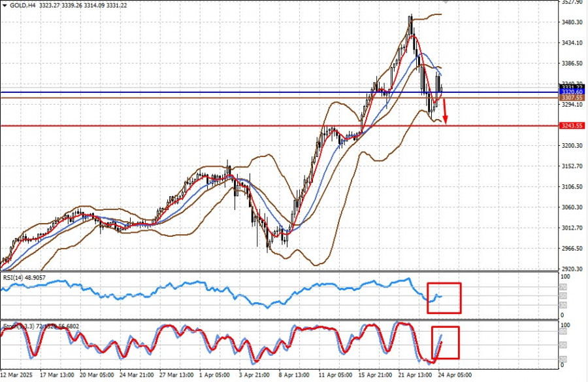Select the red rectangle in RSI panel
Viewport: 588px width, 382px height.
[x=444, y=298]
